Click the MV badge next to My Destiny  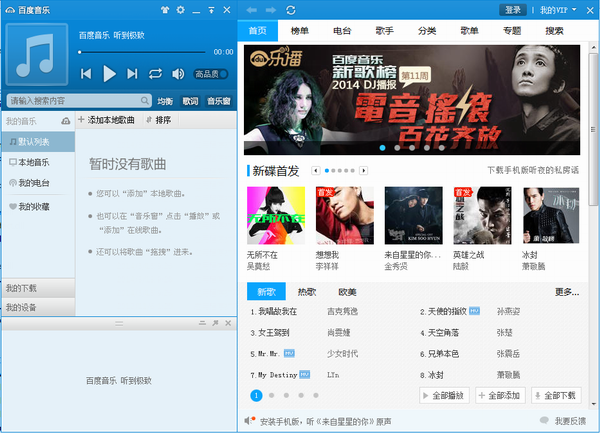[305, 374]
